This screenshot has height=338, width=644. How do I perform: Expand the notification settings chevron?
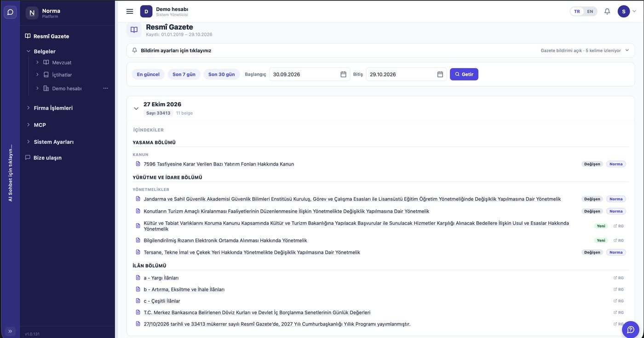click(627, 51)
